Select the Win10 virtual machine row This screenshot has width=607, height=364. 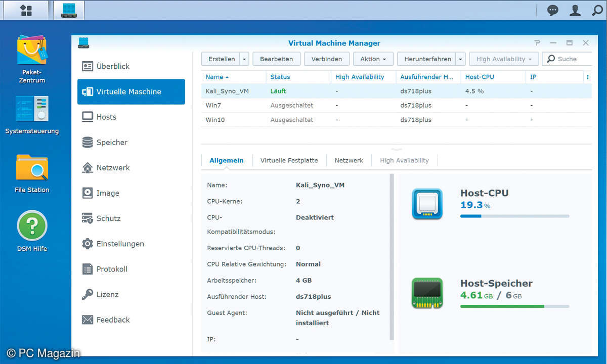pos(396,120)
